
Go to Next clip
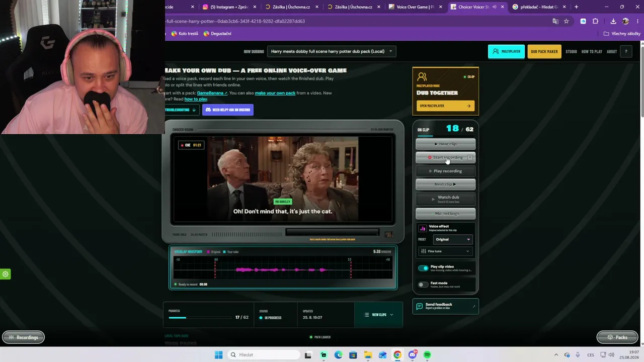pos(445,184)
